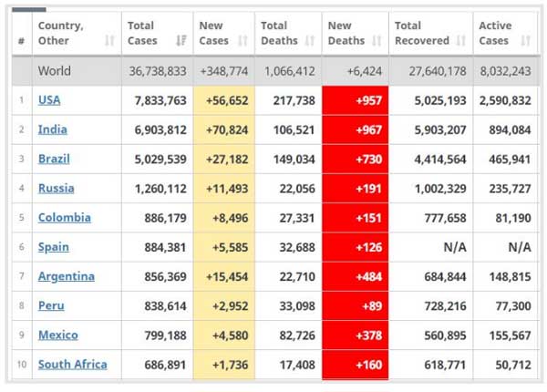The image size is (547, 392).
Task: Click the sort icon in New Deaths header
Action: coord(377,41)
